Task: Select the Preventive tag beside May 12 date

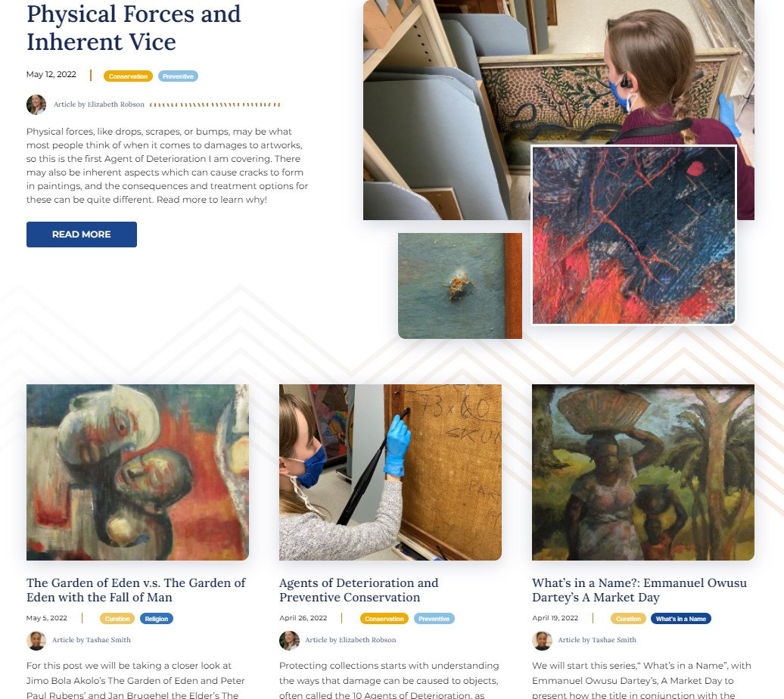Action: coord(178,76)
